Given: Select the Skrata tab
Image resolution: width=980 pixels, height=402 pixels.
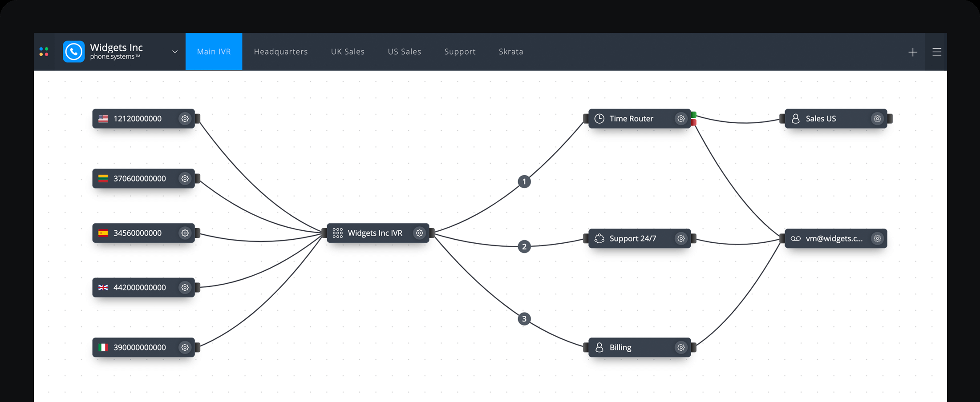Looking at the screenshot, I should pyautogui.click(x=511, y=52).
